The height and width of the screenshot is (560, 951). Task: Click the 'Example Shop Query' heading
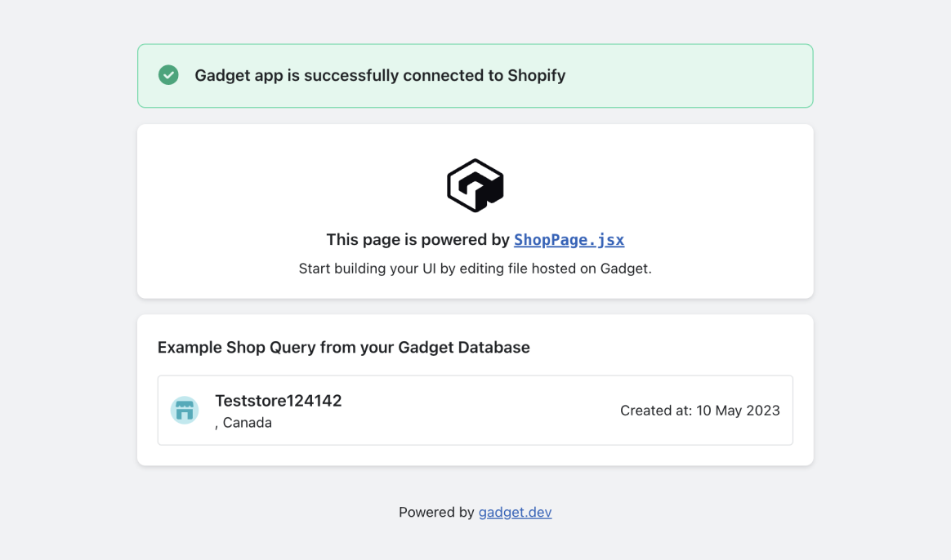click(344, 347)
